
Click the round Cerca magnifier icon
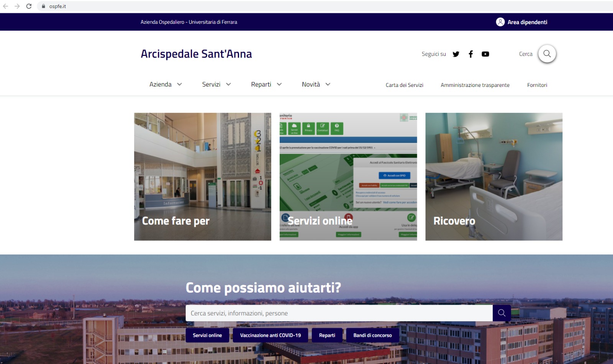[547, 54]
